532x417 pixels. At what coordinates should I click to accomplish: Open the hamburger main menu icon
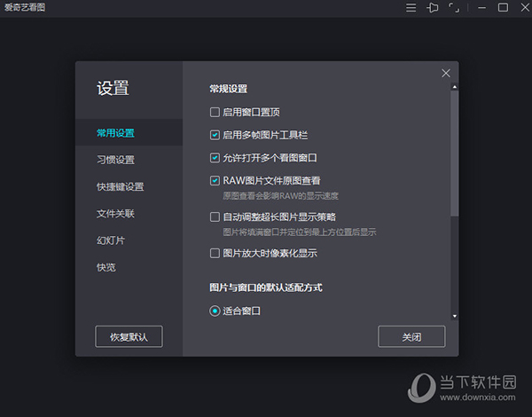tap(411, 7)
